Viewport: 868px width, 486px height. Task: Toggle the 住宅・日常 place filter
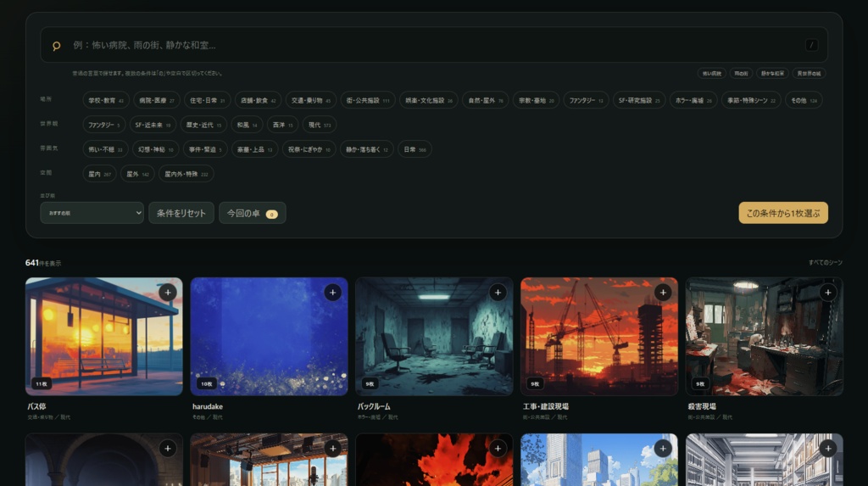pyautogui.click(x=207, y=100)
